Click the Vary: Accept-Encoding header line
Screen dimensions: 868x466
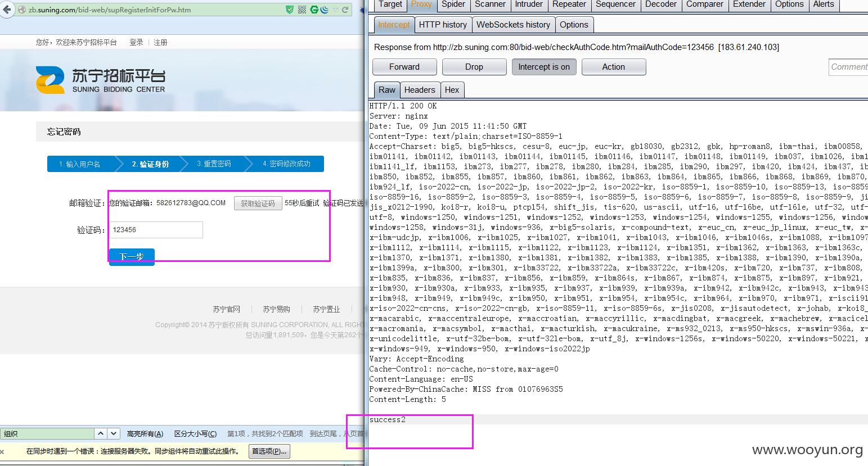click(416, 359)
